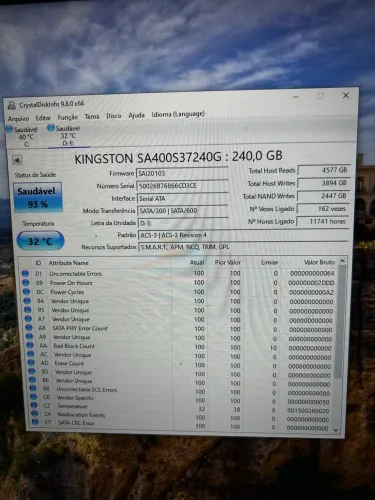Click raw value 001500260020
This screenshot has height=500, width=375.
(x=308, y=411)
